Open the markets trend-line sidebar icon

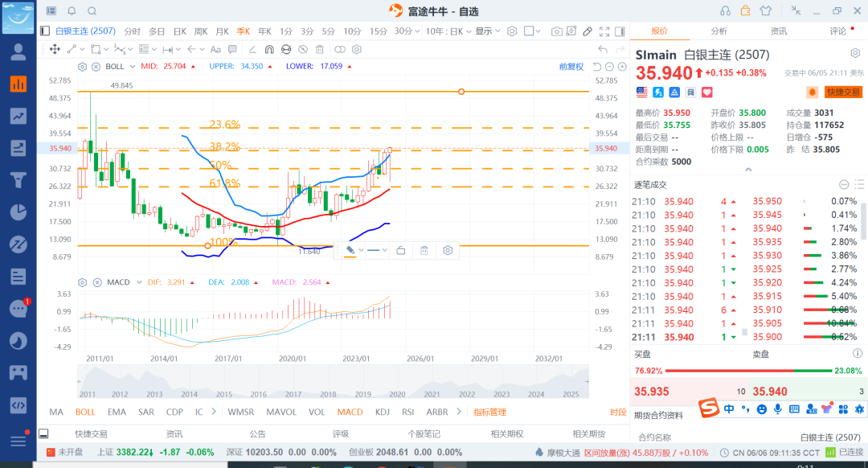(x=18, y=116)
